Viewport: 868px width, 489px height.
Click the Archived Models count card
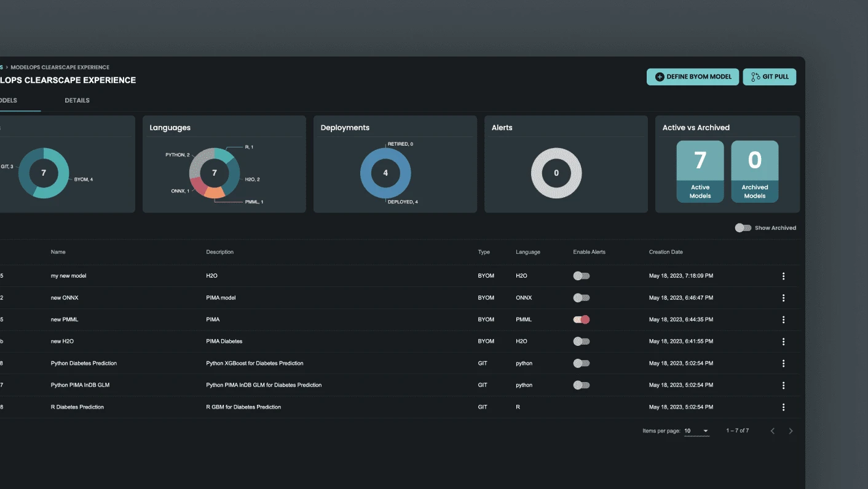point(754,171)
